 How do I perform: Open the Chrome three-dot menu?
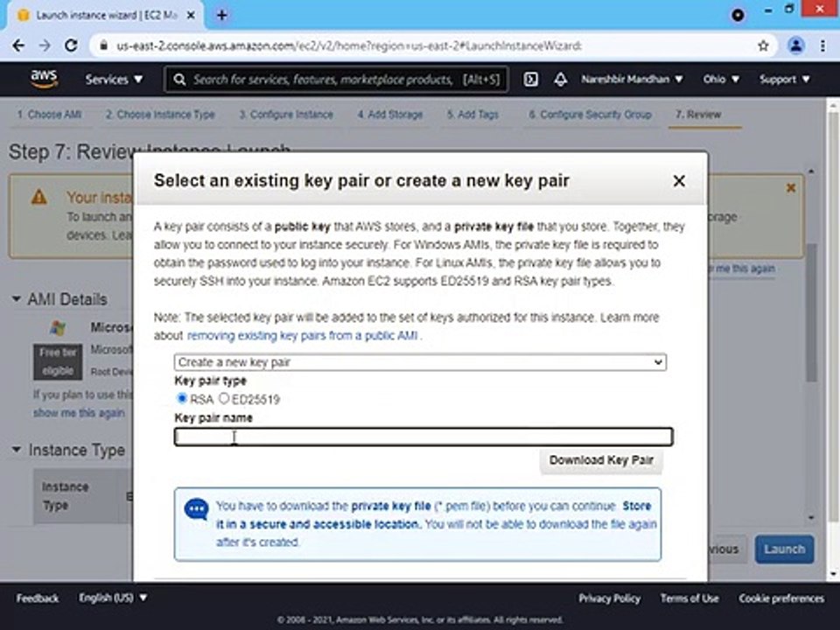coord(822,45)
